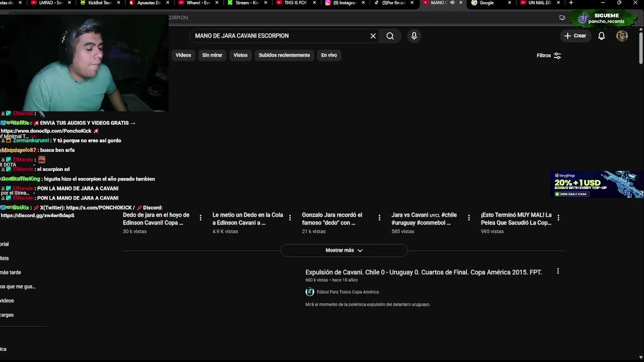
Task: Open a new browser tab
Action: coord(571,3)
